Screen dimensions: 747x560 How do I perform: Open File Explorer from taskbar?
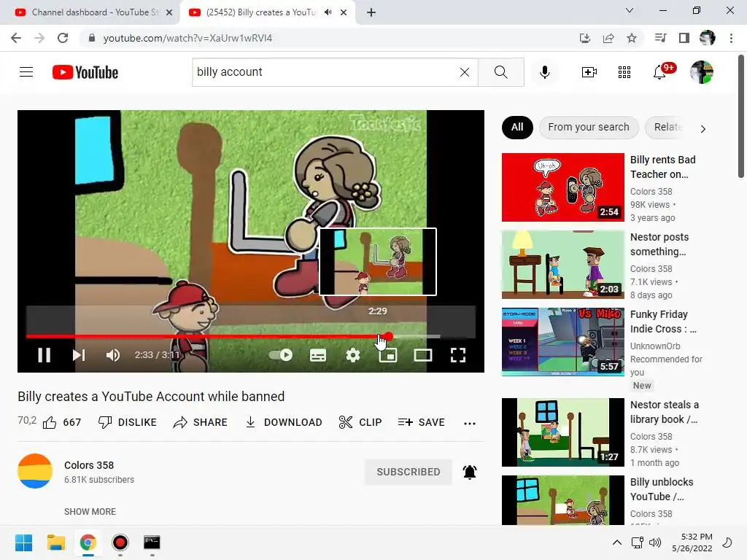pos(55,542)
